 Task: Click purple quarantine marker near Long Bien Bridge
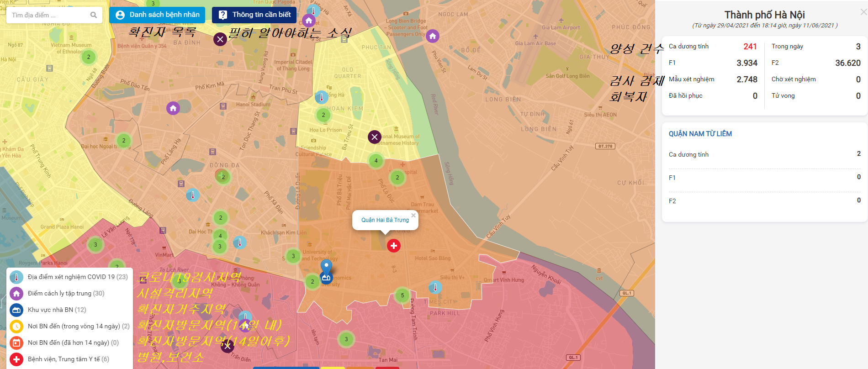[x=432, y=36]
